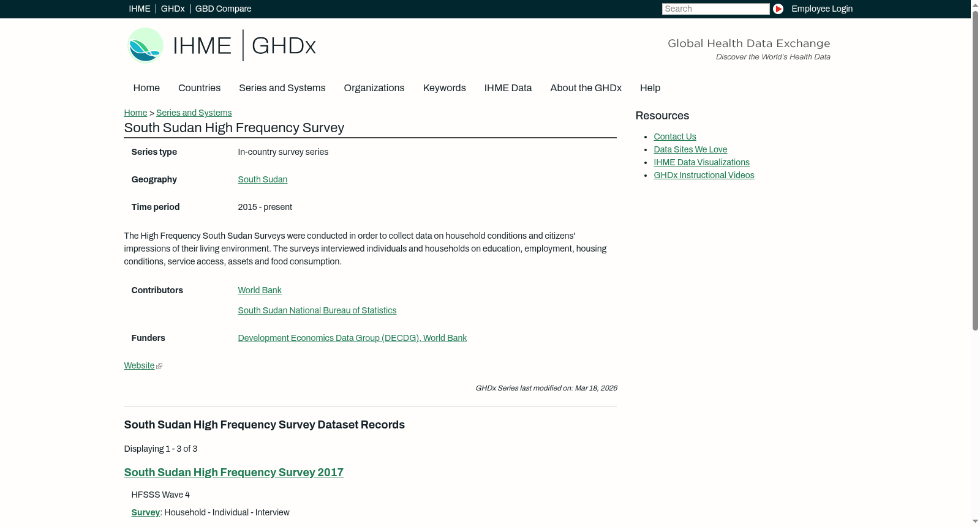Click the scrollbar up arrow
Image resolution: width=980 pixels, height=527 pixels.
[975, 4]
